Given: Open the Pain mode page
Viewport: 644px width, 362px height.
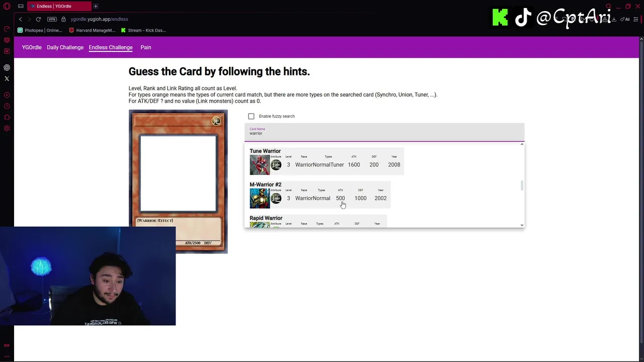Looking at the screenshot, I should tap(146, 47).
